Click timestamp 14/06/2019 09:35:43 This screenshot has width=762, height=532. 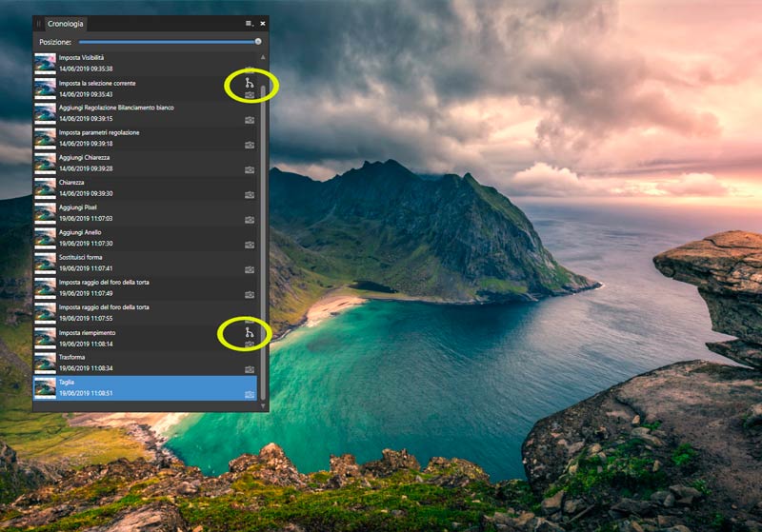pyautogui.click(x=86, y=94)
